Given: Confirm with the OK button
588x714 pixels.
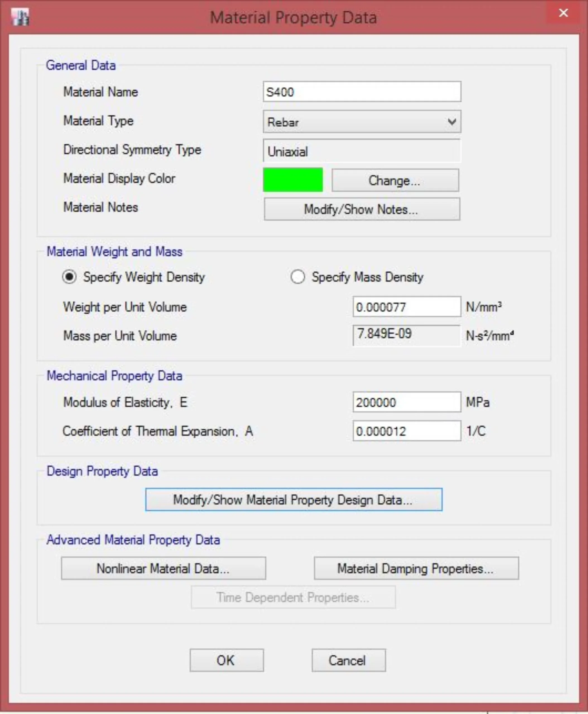Looking at the screenshot, I should pos(226,660).
